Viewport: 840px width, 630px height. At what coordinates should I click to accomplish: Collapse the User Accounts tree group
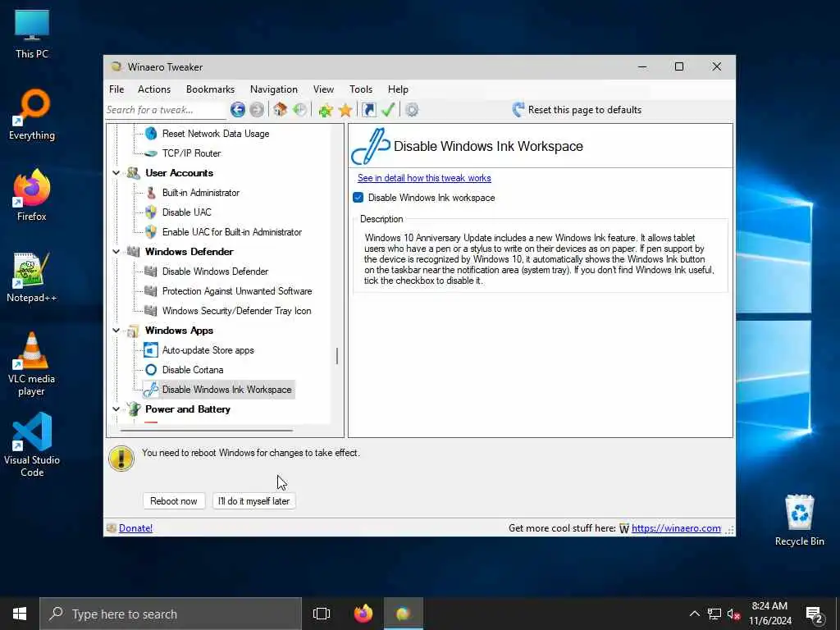pyautogui.click(x=116, y=173)
